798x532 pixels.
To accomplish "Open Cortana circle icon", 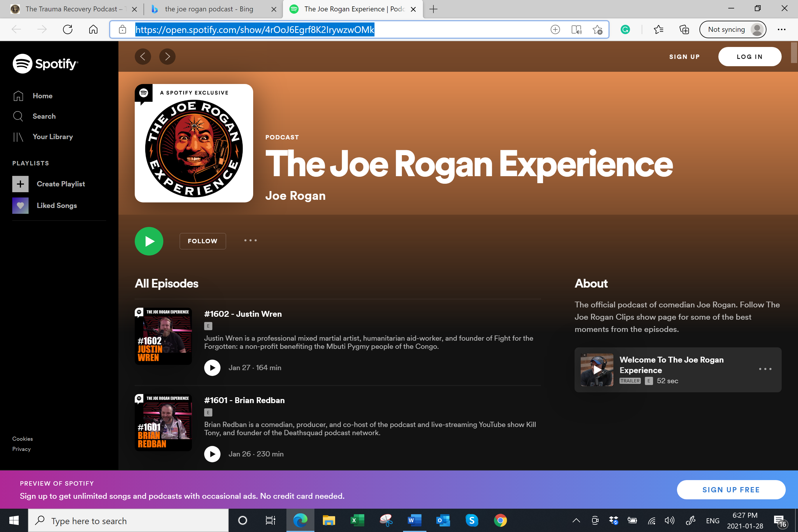I will (243, 520).
